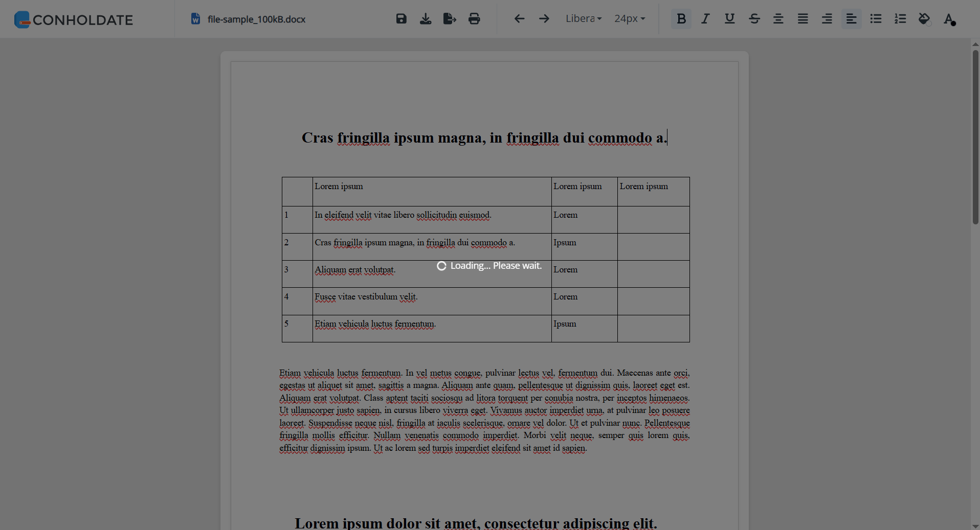Image resolution: width=980 pixels, height=530 pixels.
Task: Save the document with the floppy icon
Action: pos(402,19)
